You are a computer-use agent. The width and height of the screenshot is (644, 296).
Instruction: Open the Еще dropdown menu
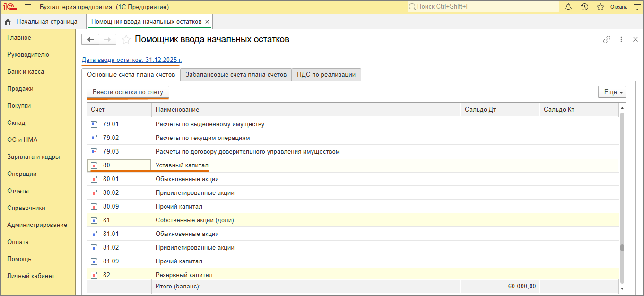612,92
